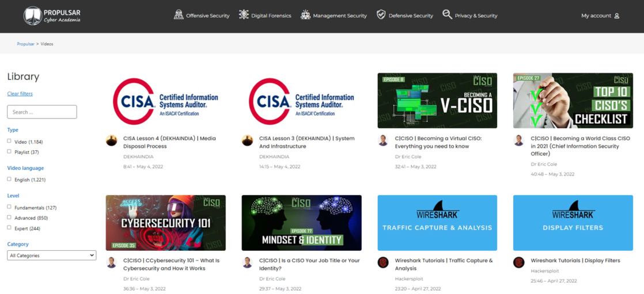Tick the Expert (244) level checkbox
The height and width of the screenshot is (294, 644).
tap(9, 228)
